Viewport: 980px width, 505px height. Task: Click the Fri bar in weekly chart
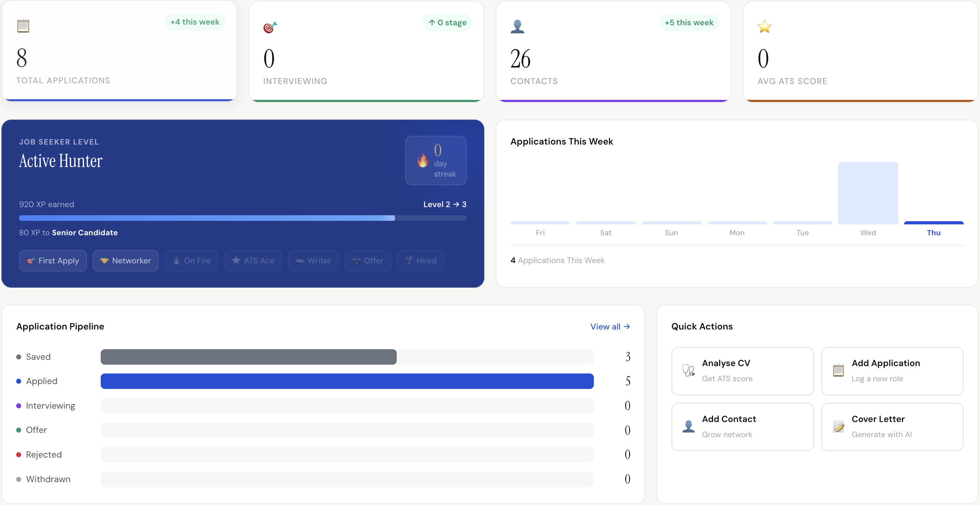(x=540, y=223)
